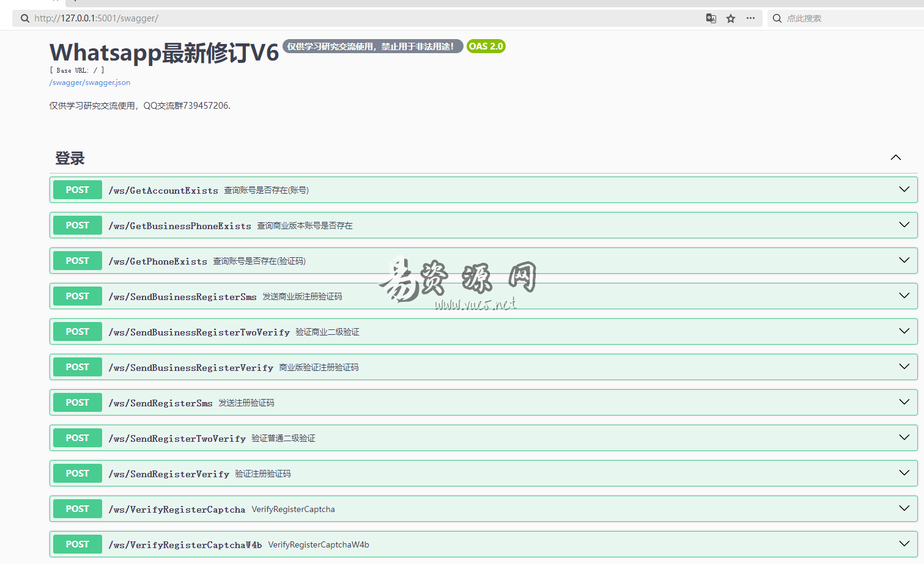The image size is (924, 564).
Task: Expand the SendBusinessRegisterTwoVerify endpoint arrow
Action: click(904, 331)
